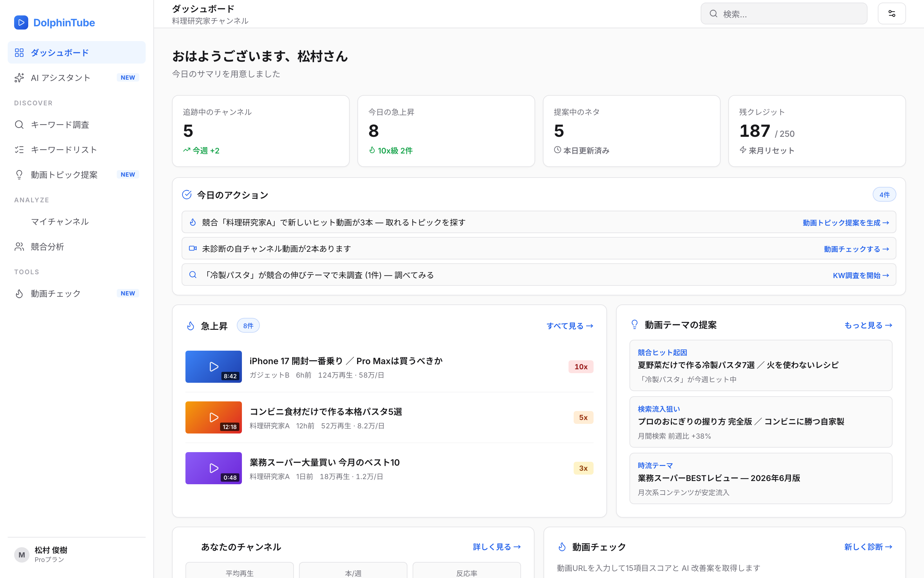Click the iPhone 17 開封一番乗り video title
The width and height of the screenshot is (924, 578).
click(346, 361)
